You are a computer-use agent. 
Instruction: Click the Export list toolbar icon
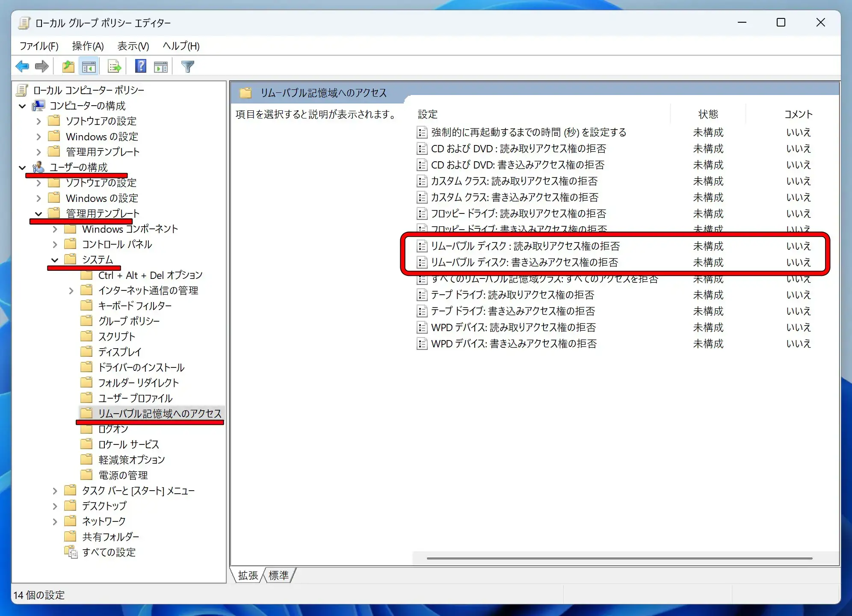tap(114, 66)
